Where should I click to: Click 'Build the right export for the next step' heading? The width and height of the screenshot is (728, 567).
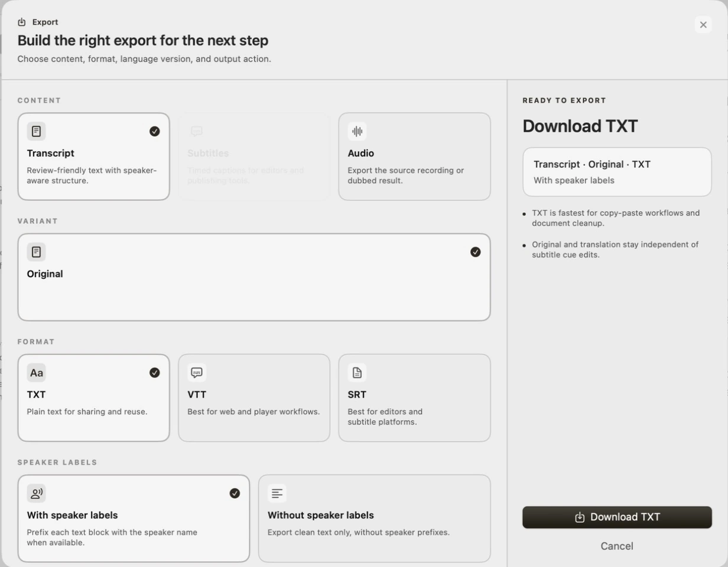[x=143, y=41]
